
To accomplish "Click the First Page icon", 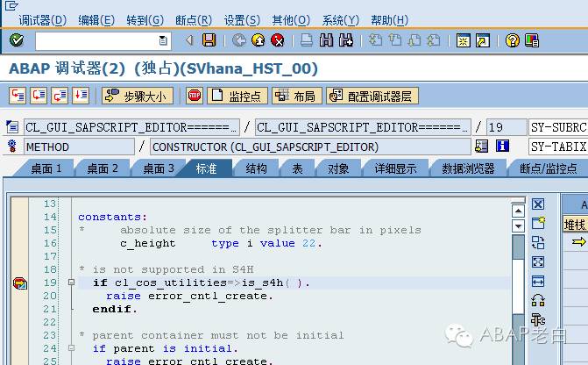I will 375,40.
